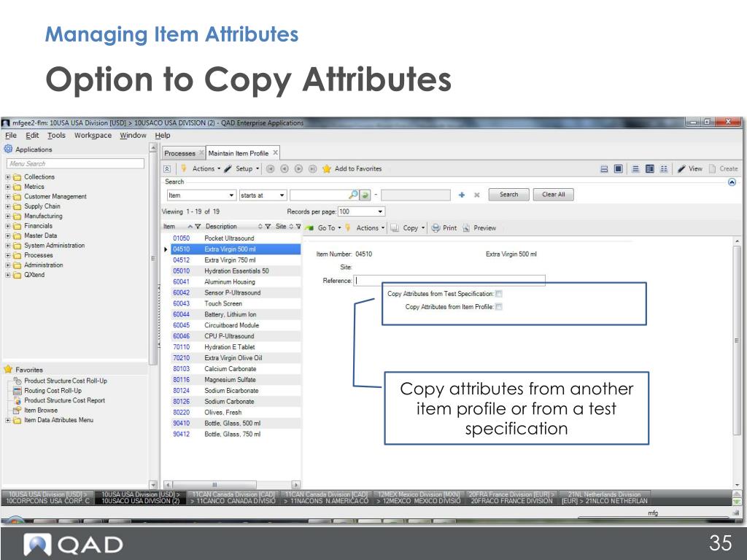747x560 pixels.
Task: Filter the Description column with funnel icon
Action: click(x=268, y=227)
